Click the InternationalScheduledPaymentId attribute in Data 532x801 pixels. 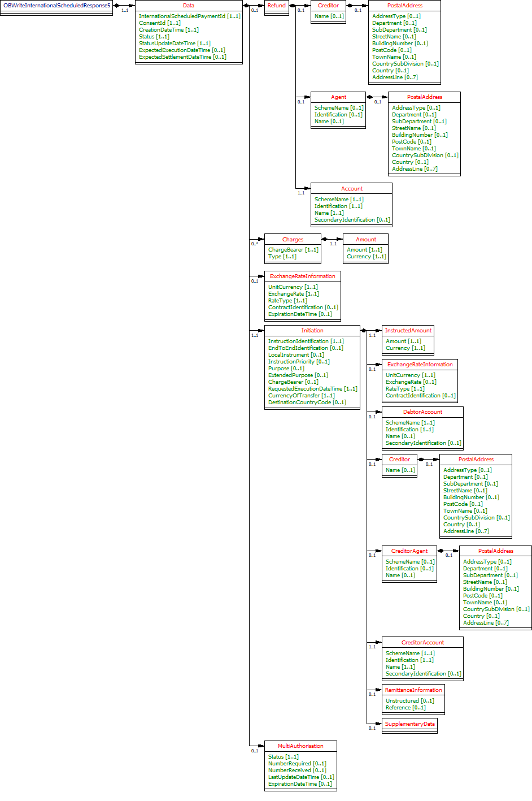189,16
